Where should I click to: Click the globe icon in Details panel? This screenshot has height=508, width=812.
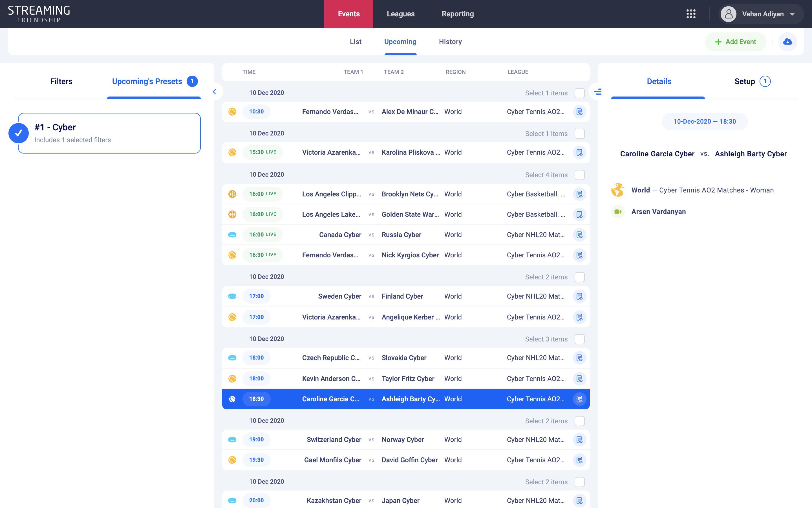(618, 190)
